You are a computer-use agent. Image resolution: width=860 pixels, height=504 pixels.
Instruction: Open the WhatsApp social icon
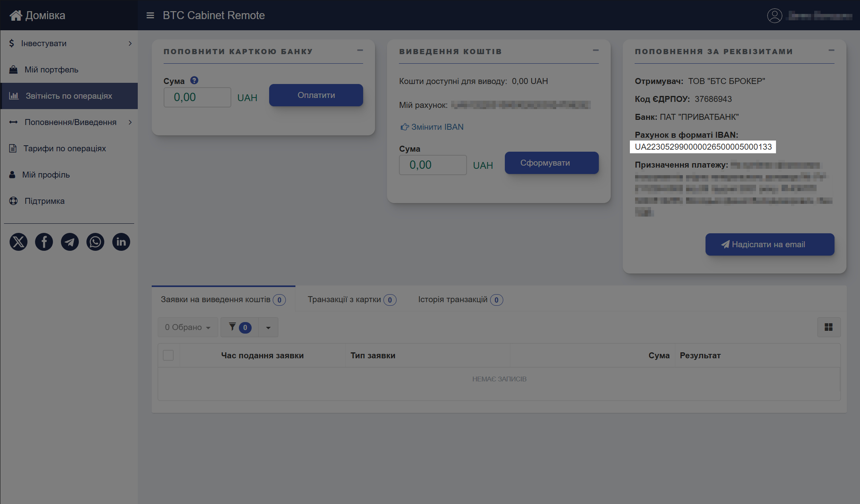coord(96,242)
